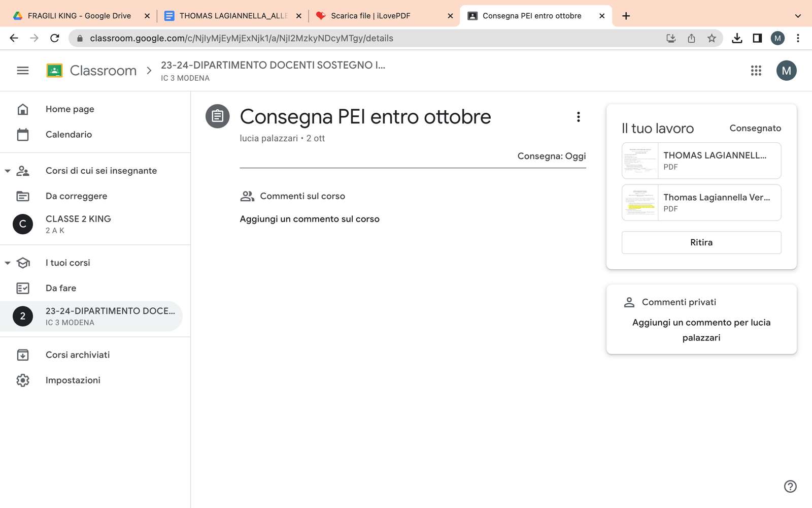
Task: Click first PDF thumbnail preview
Action: click(640, 161)
